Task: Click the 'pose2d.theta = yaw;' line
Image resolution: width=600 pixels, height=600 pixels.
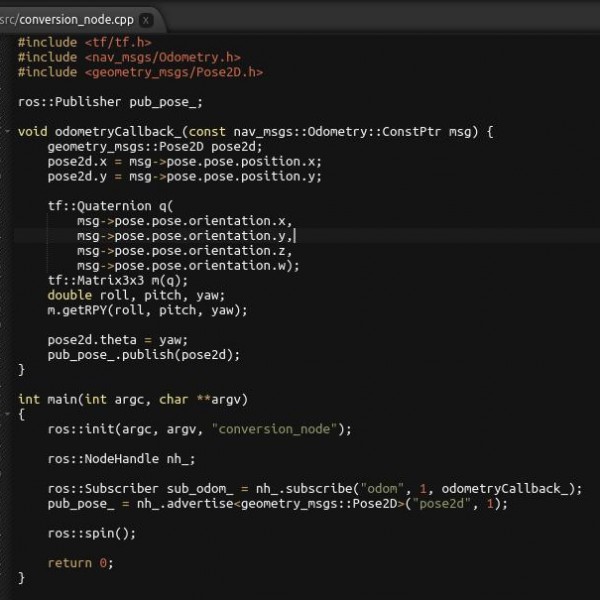Action: (118, 340)
